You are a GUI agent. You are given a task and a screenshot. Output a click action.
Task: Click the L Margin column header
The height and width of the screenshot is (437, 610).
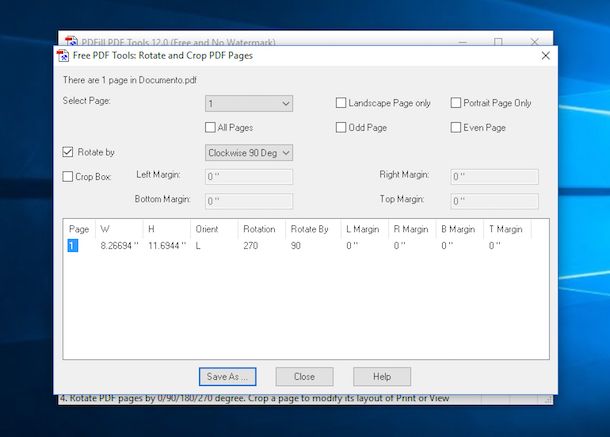(365, 229)
